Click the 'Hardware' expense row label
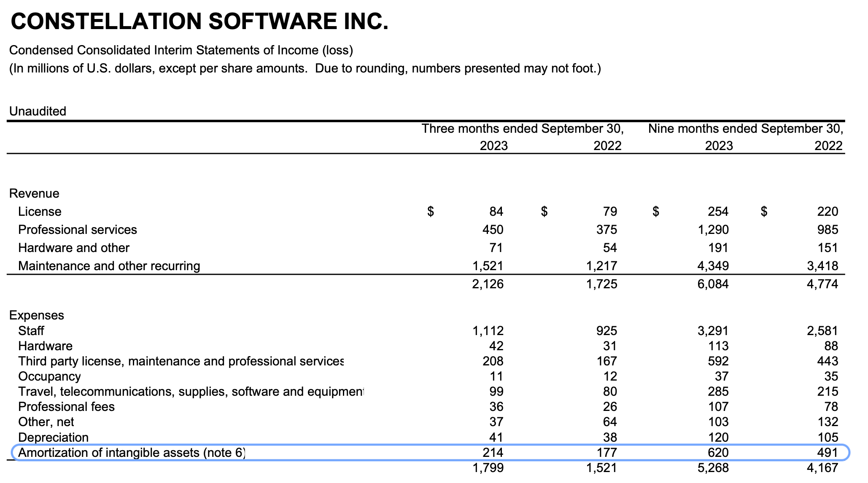 [x=45, y=346]
